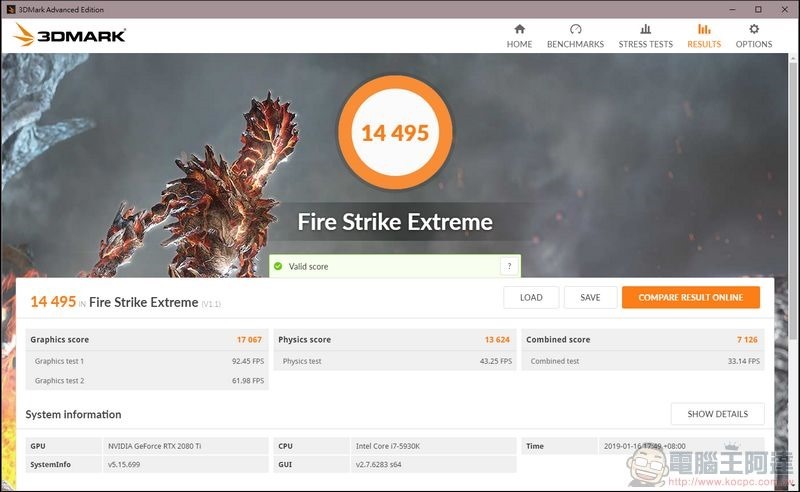Click the 3DMark app icon in title bar
800x492 pixels.
11,9
